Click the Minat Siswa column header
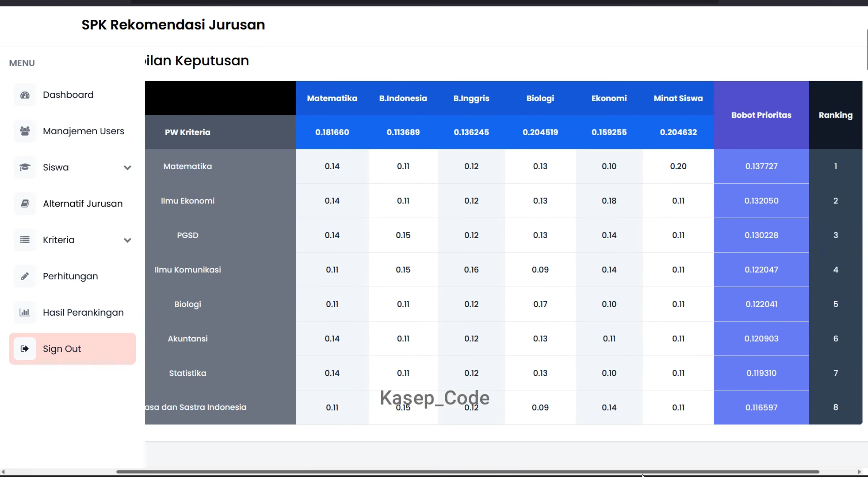 tap(678, 98)
